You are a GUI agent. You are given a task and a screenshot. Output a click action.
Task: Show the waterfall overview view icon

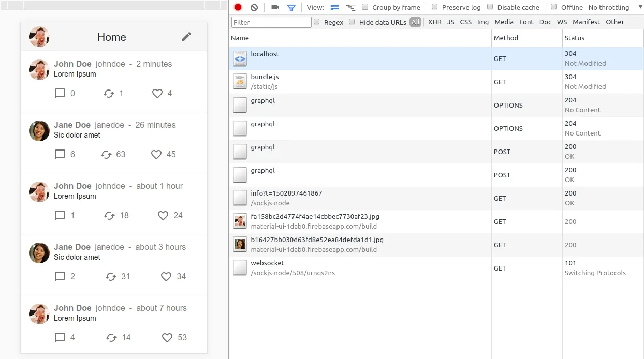coord(350,7)
